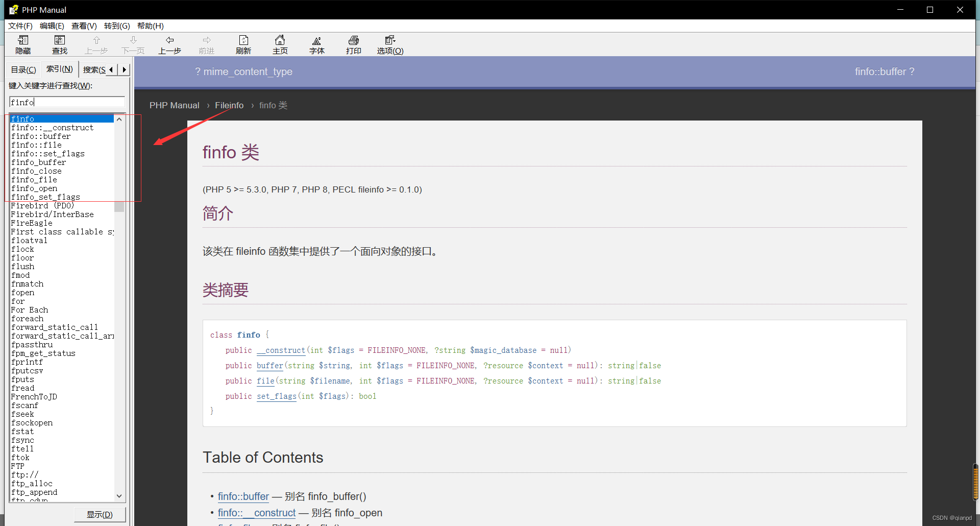This screenshot has width=980, height=526.
Task: Navigate to Fileinfo via the breadcrumb
Action: (229, 105)
